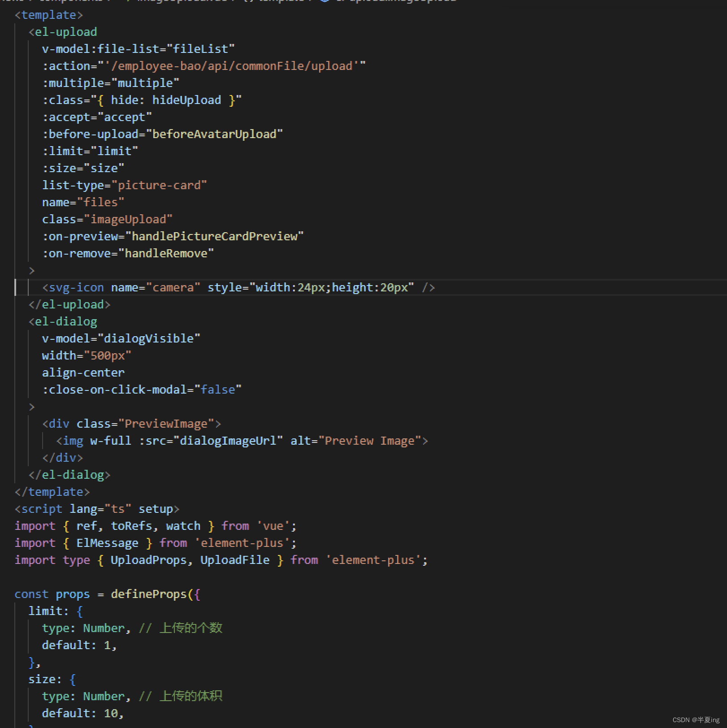Click the dialogImageUrl src binding
Viewport: 727px width, 728px height.
coord(228,441)
